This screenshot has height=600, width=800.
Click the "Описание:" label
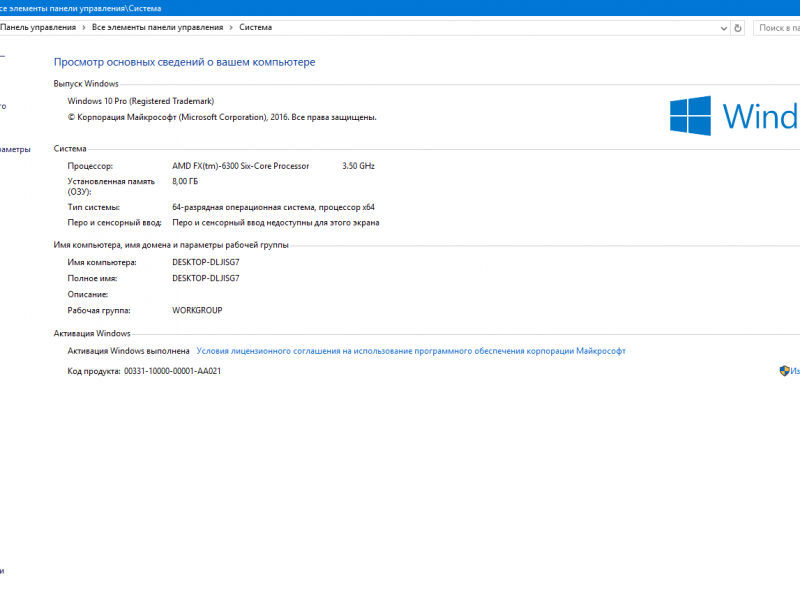click(x=88, y=294)
